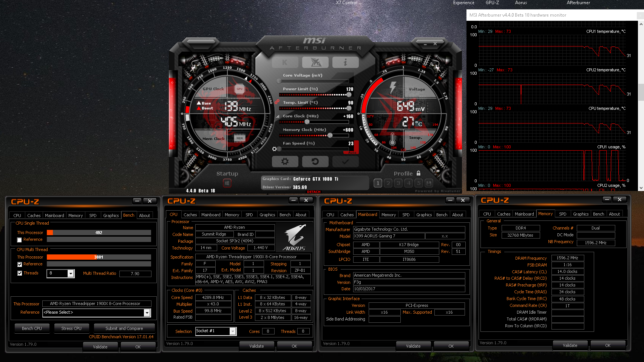Switch to Caches tab in the Bench CPU-Z window
The height and width of the screenshot is (362, 644).
click(34, 216)
